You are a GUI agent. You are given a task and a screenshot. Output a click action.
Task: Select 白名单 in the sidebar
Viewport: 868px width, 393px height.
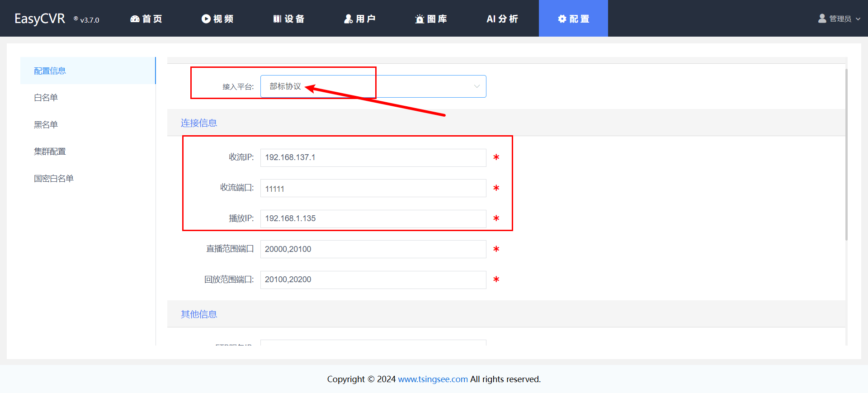(x=46, y=98)
